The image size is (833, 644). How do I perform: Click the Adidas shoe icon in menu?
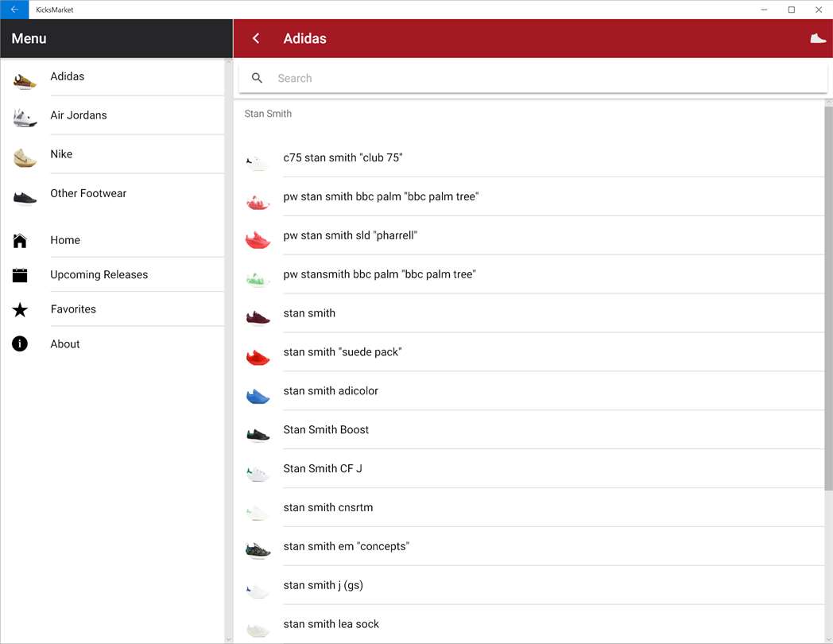(x=25, y=81)
